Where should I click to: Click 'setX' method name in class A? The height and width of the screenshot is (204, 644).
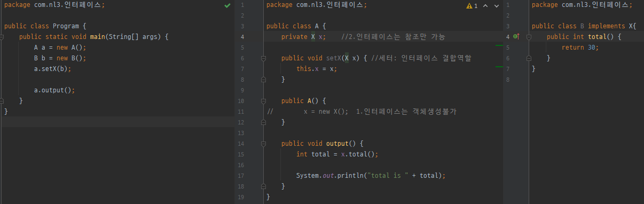coord(334,58)
